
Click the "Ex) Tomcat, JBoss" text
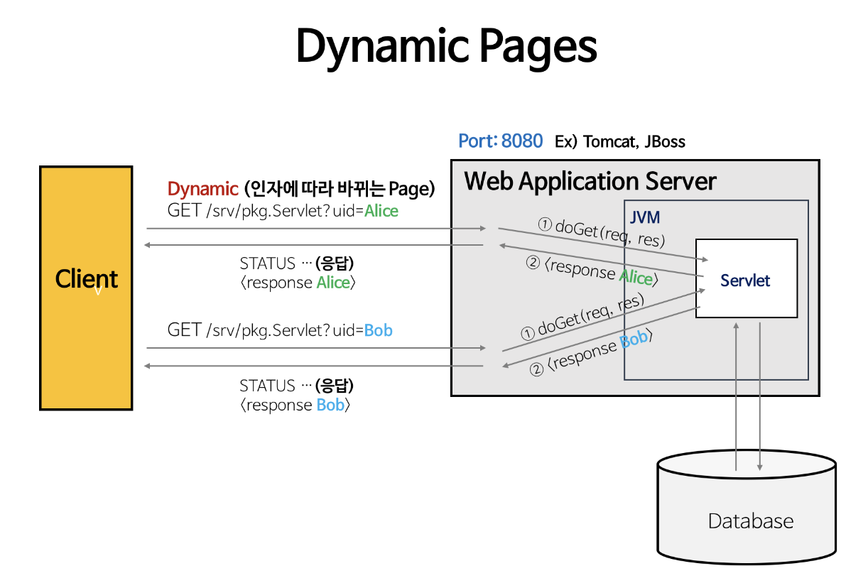pos(620,141)
